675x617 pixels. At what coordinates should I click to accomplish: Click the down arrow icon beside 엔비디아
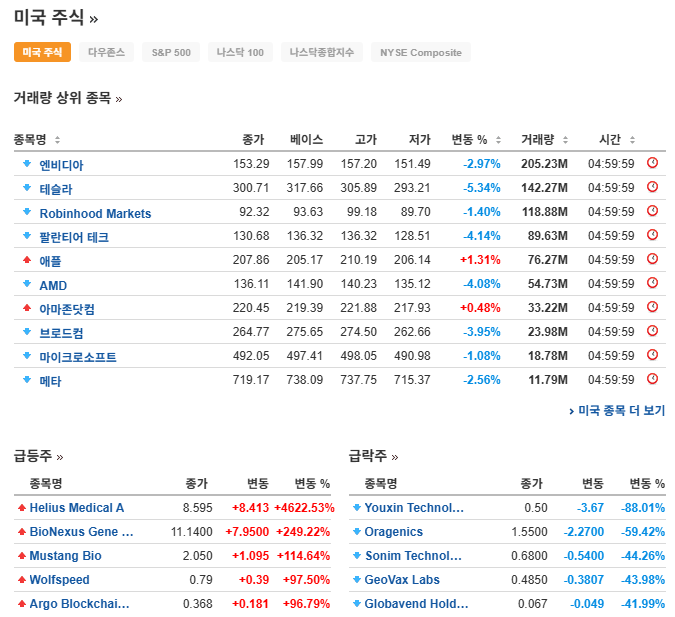click(x=27, y=163)
